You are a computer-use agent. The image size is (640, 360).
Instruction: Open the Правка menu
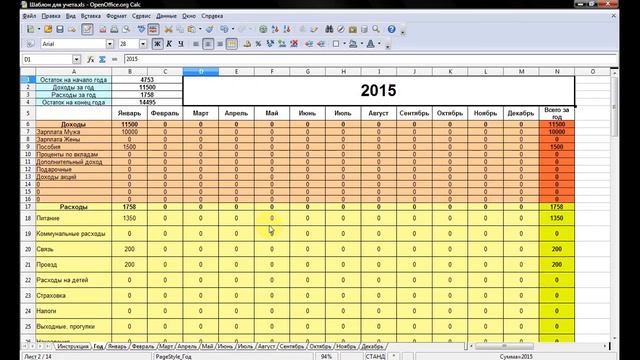coord(51,16)
